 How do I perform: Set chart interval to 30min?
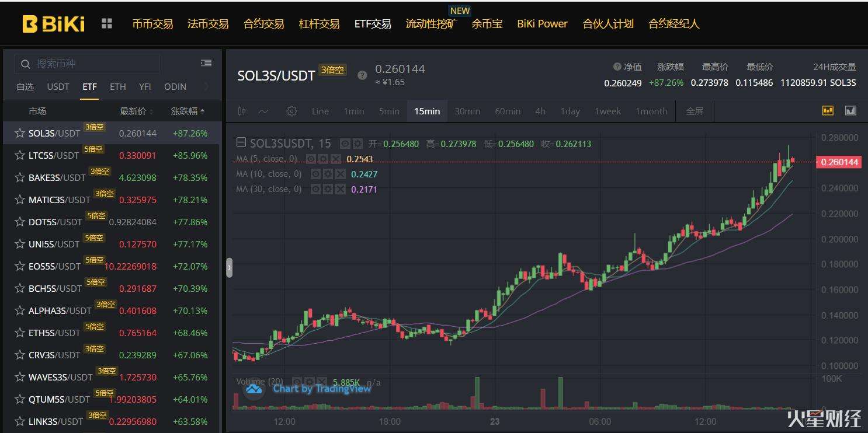[467, 111]
